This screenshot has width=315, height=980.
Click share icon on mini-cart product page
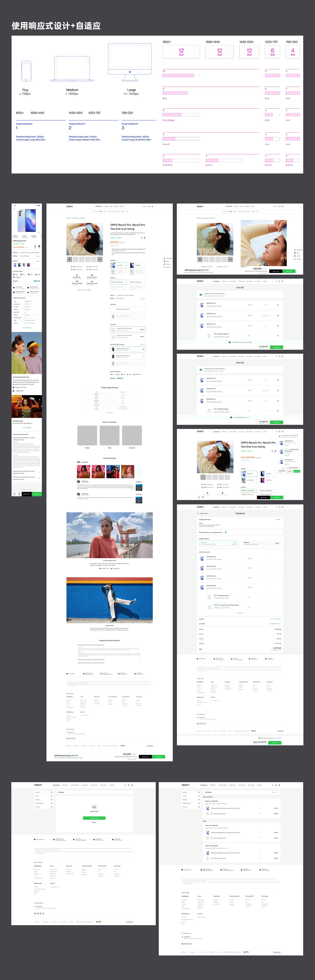pos(272,451)
